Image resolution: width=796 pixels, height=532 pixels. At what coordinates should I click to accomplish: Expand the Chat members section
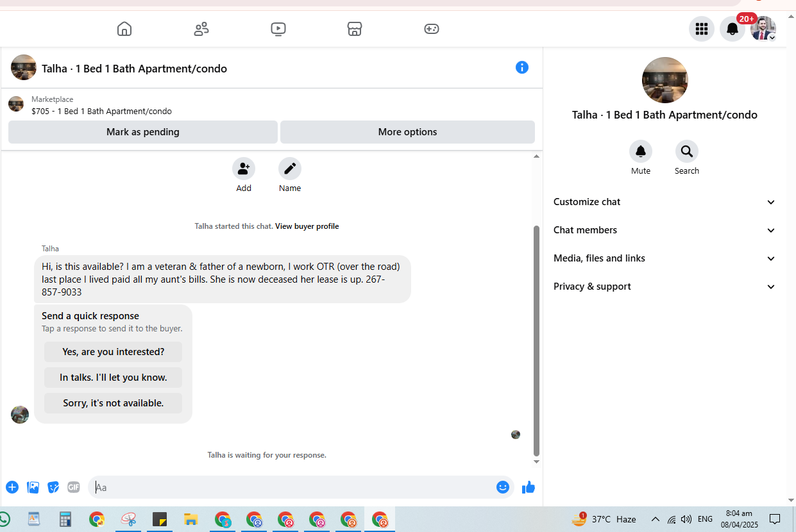click(x=665, y=230)
